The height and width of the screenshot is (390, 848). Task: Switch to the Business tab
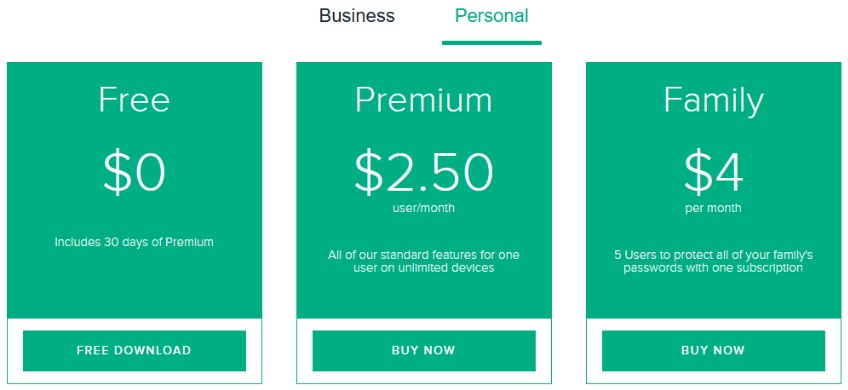[356, 16]
